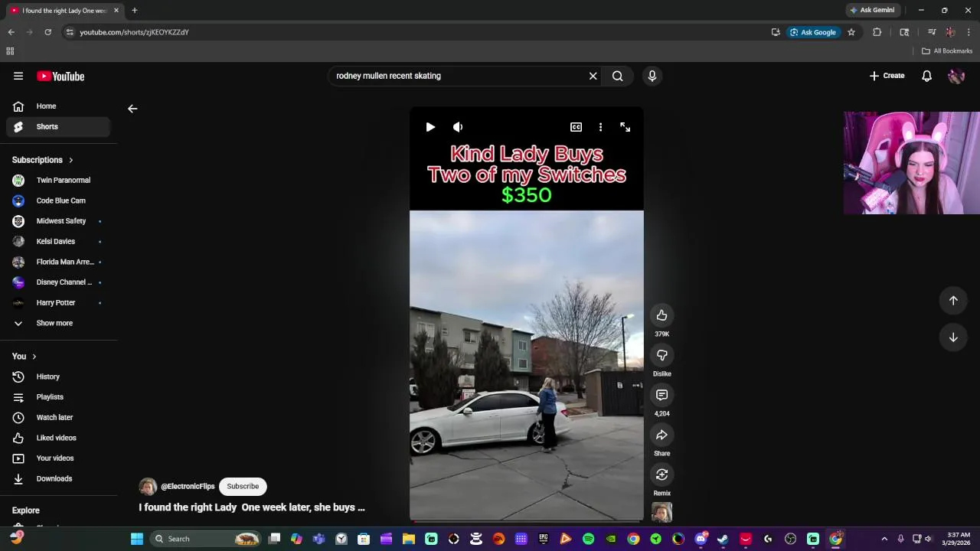This screenshot has width=980, height=551.
Task: Select Shorts in the sidebar
Action: coord(58,126)
